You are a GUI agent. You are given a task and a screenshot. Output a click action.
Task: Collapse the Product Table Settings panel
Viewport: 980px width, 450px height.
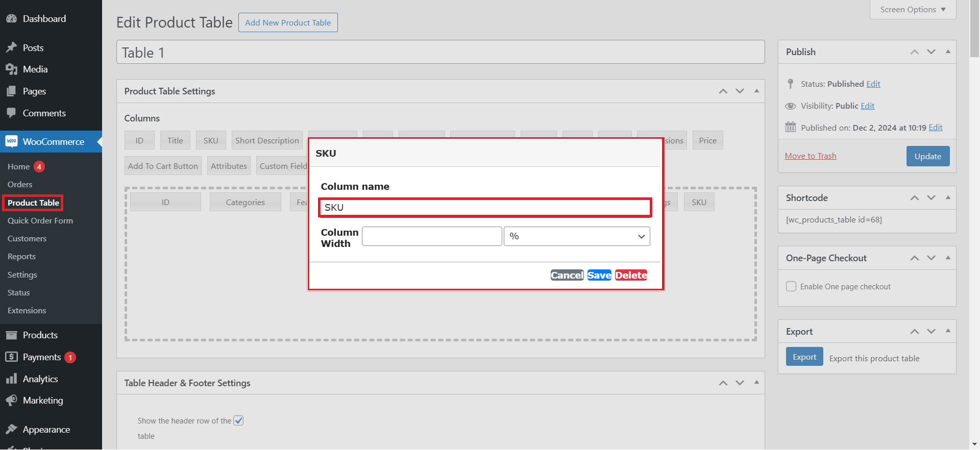coord(756,91)
